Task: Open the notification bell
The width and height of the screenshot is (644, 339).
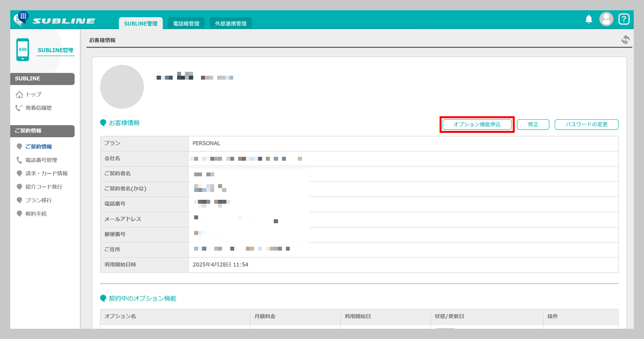Action: point(589,19)
